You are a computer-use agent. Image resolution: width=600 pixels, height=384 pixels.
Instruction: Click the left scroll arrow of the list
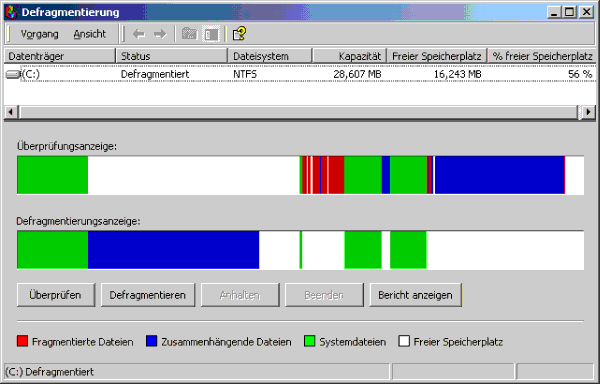click(11, 112)
